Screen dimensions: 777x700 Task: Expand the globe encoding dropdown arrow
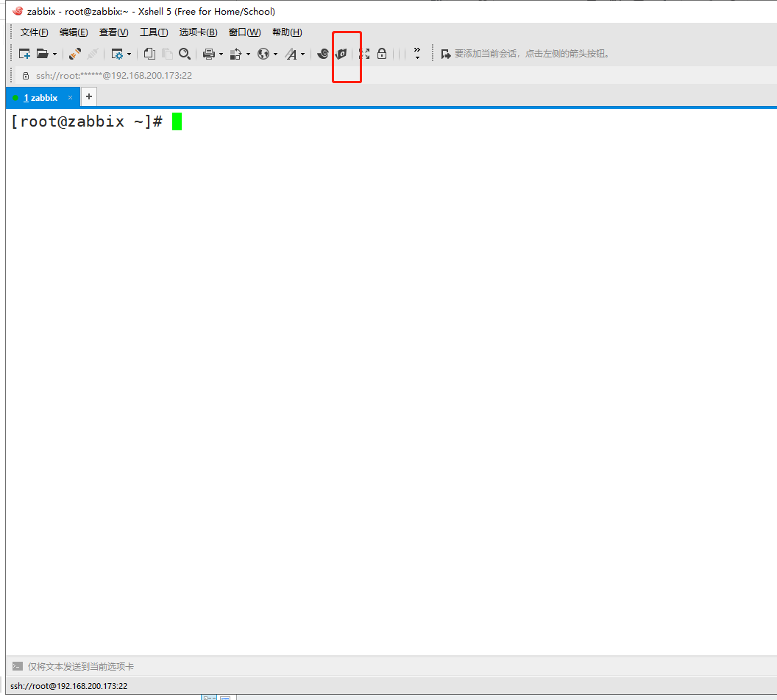tap(276, 54)
